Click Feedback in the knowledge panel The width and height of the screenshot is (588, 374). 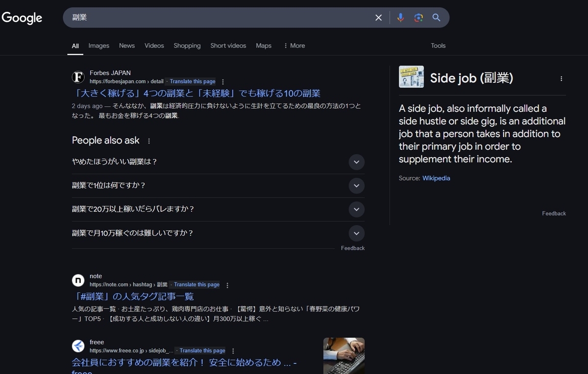click(554, 213)
